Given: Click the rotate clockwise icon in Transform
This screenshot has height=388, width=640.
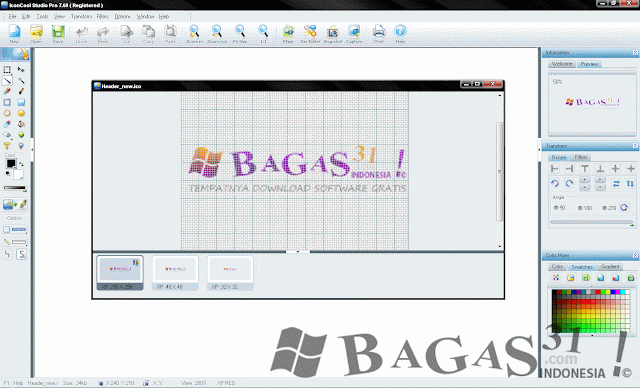Looking at the screenshot, I should click(569, 184).
